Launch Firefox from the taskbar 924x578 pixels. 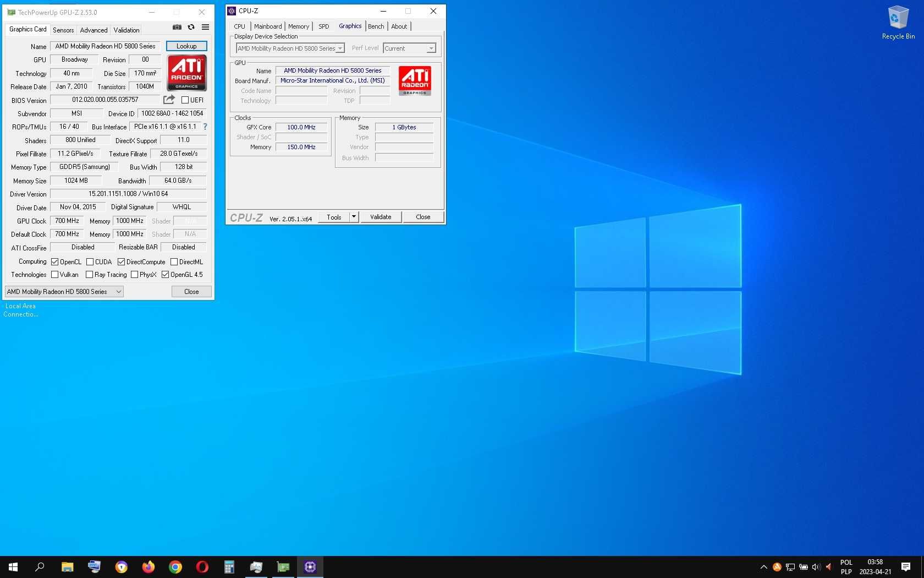[148, 567]
